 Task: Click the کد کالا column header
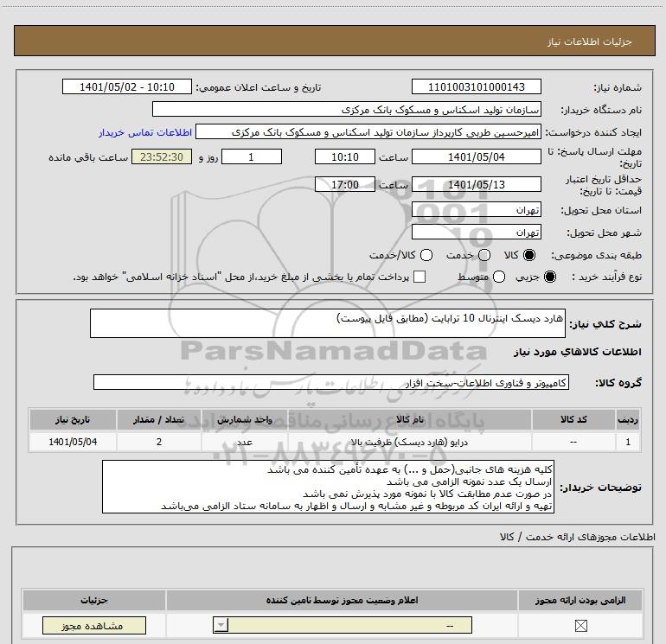pyautogui.click(x=573, y=419)
